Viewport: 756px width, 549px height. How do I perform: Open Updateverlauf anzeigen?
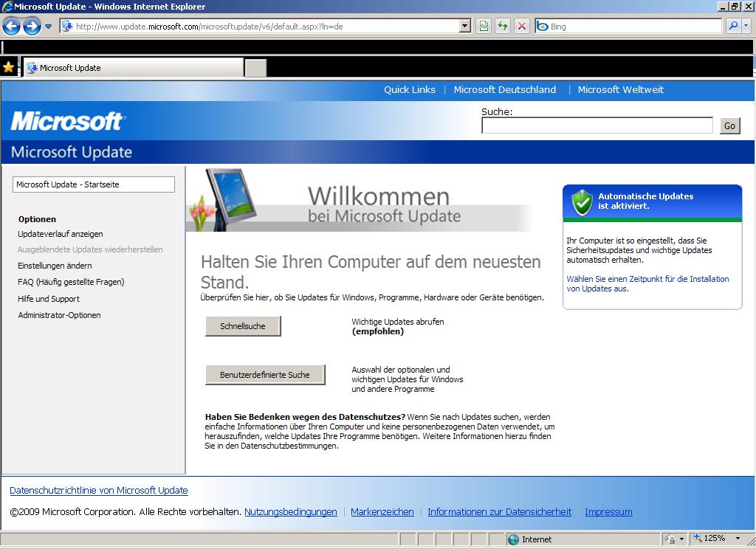pos(61,234)
